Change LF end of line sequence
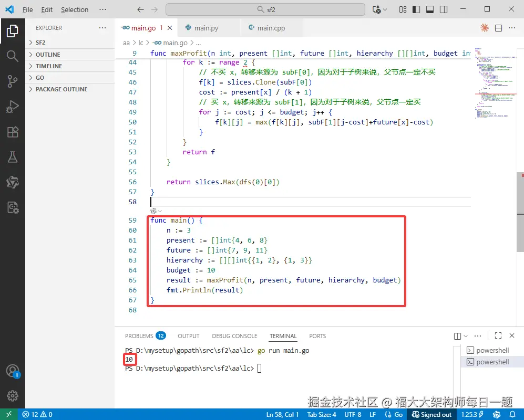This screenshot has width=524, height=420. click(x=373, y=414)
